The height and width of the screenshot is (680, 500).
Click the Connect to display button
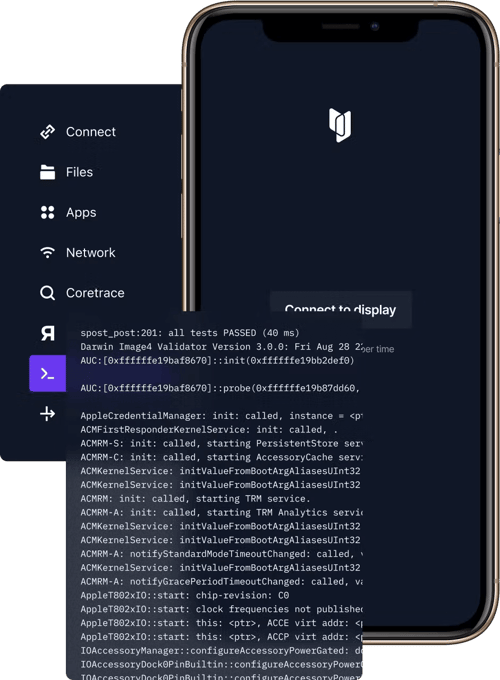click(340, 309)
